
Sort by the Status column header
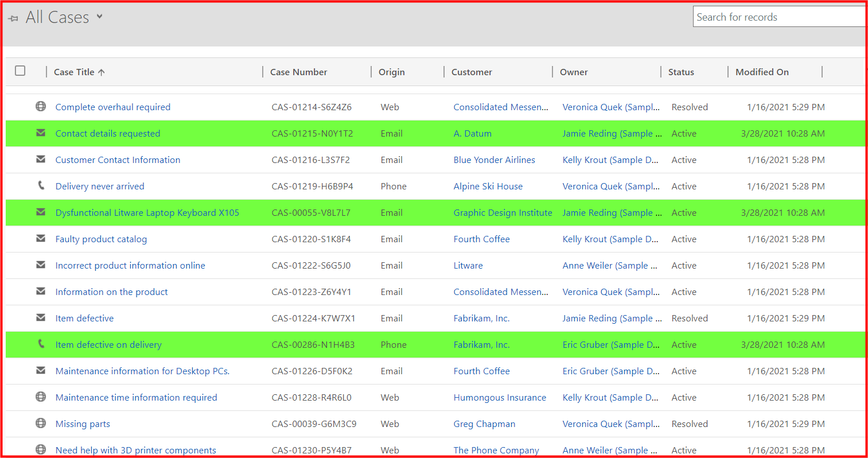coord(681,72)
